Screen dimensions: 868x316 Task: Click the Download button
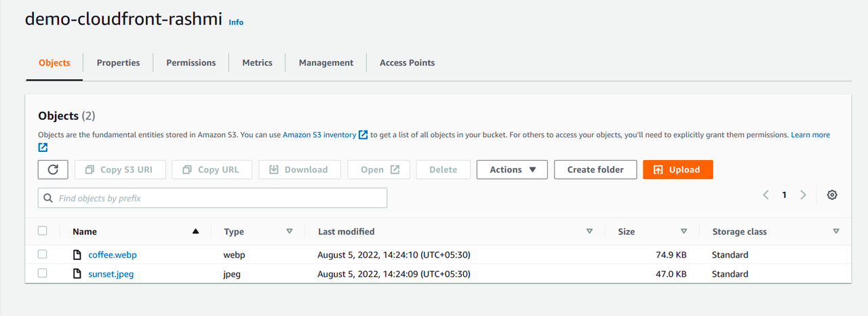coord(298,170)
